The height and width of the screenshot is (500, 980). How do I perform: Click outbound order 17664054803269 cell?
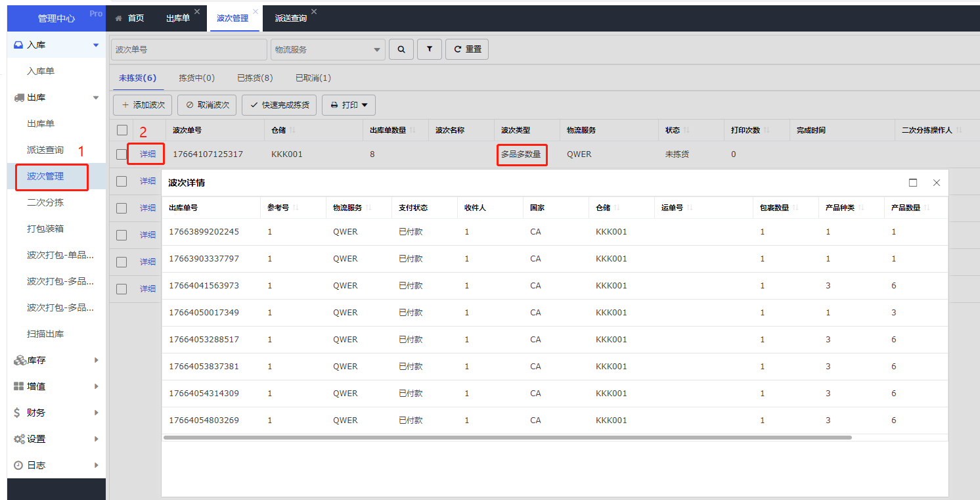[x=204, y=420]
